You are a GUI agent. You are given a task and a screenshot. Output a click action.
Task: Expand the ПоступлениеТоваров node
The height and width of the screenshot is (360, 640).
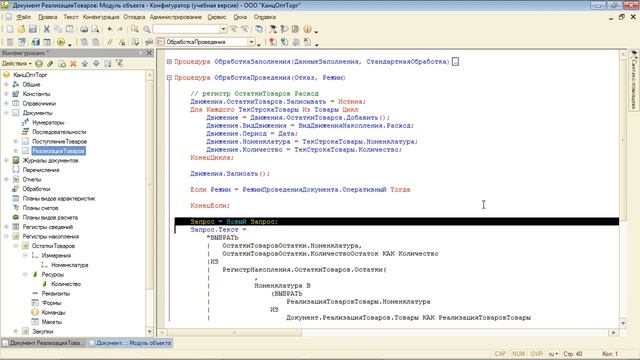16,141
